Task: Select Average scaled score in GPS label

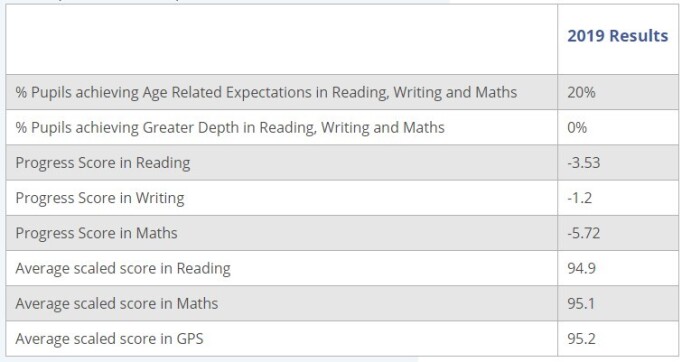Action: [x=109, y=339]
